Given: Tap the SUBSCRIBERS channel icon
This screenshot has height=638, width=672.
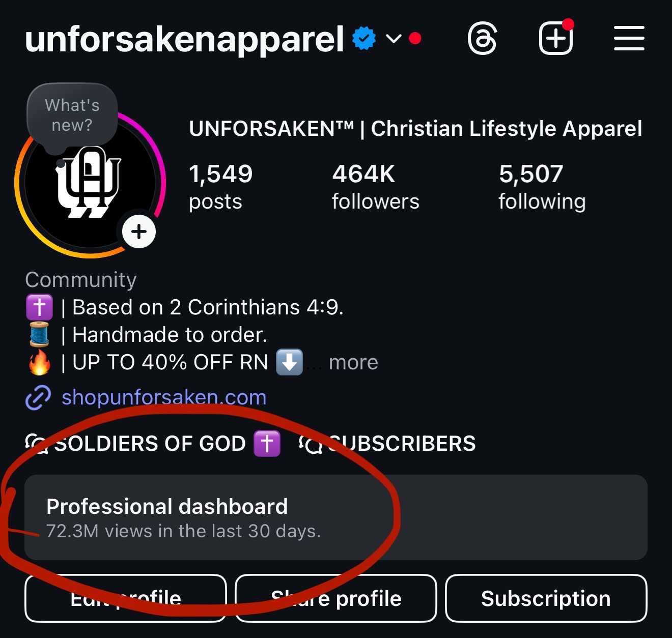Looking at the screenshot, I should (x=311, y=444).
